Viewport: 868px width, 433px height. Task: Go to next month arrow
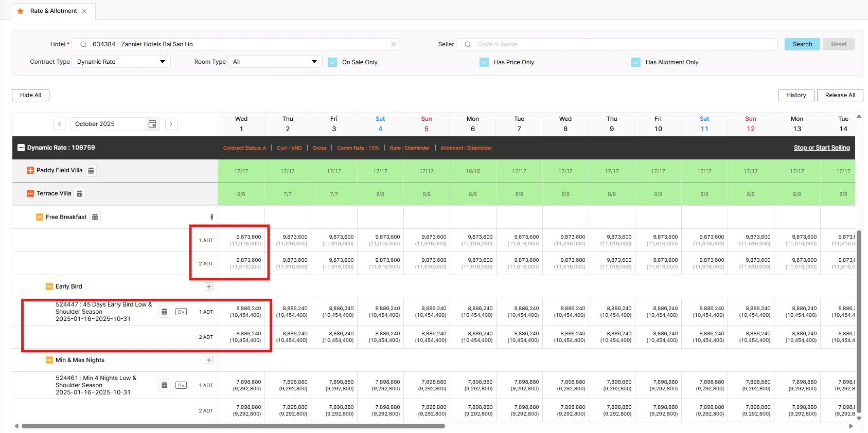pyautogui.click(x=171, y=124)
